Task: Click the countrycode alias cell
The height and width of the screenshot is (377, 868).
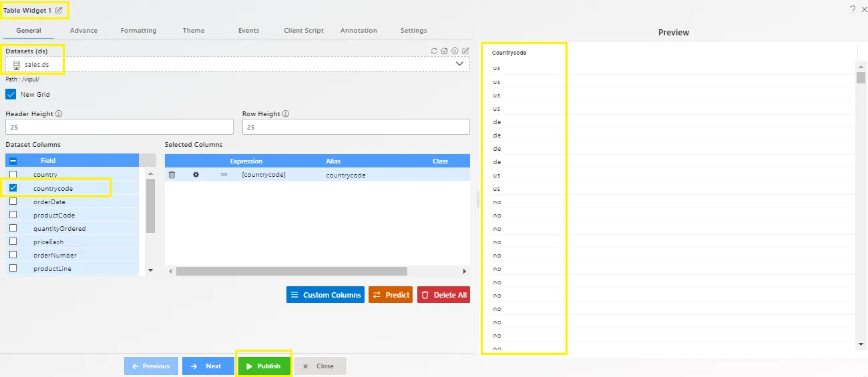Action: tap(346, 175)
